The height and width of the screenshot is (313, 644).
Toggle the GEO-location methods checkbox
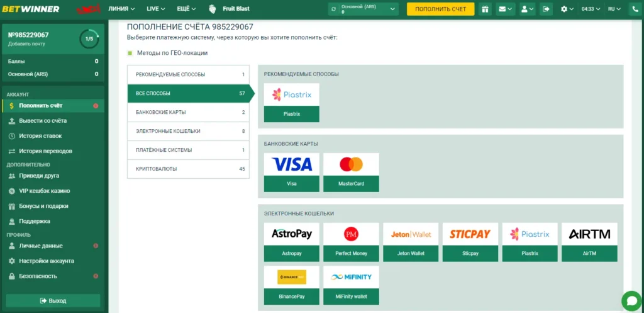tap(130, 53)
